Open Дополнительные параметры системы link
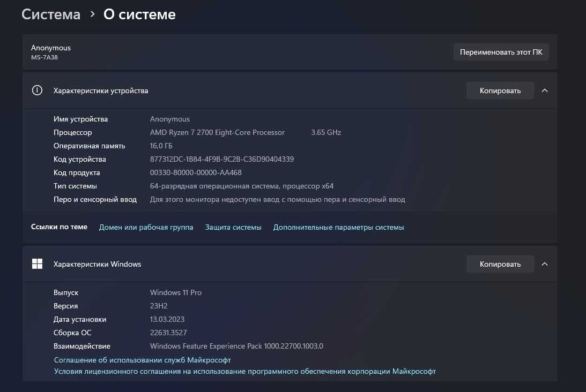Viewport: 586px width, 392px height. pos(338,227)
